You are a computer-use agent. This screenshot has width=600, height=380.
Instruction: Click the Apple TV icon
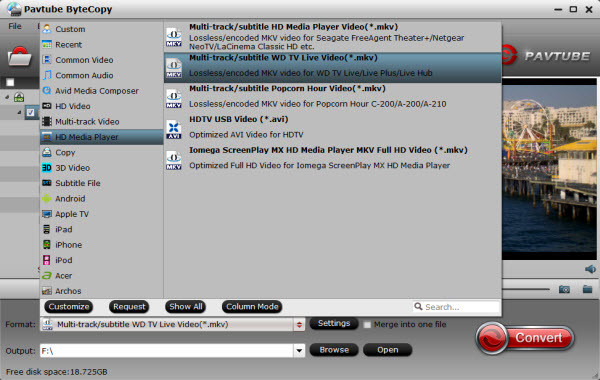(47, 214)
